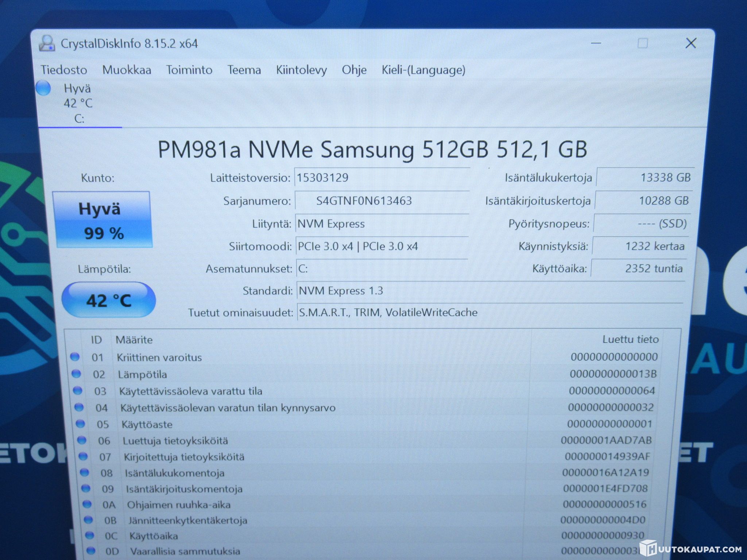Click the Luettu tieto column header

(x=630, y=339)
